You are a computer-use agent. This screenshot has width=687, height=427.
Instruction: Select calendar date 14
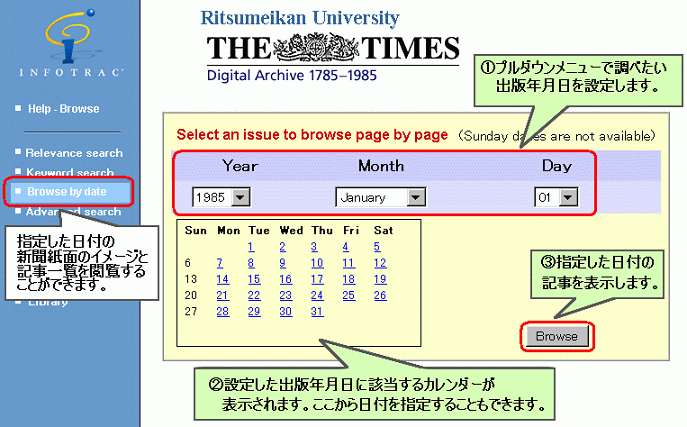(x=223, y=279)
